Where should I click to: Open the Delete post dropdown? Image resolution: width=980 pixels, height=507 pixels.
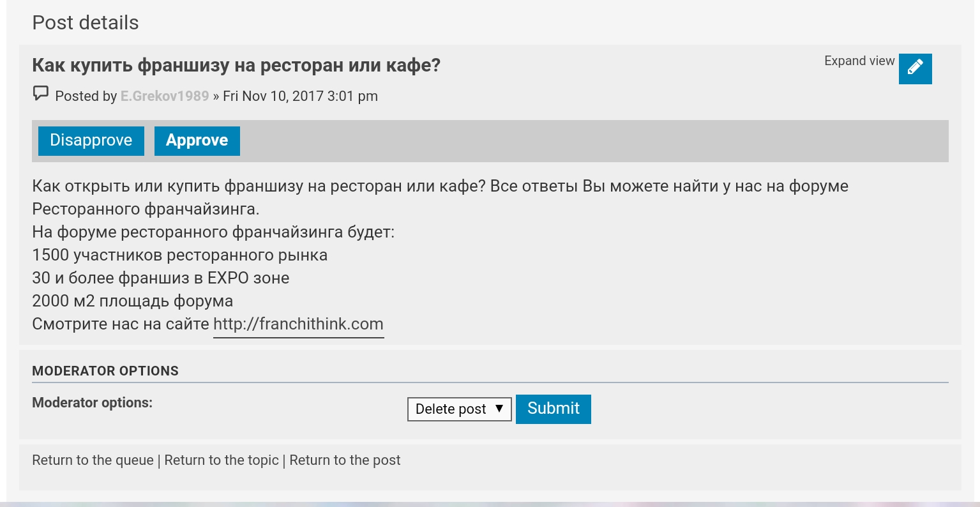click(x=460, y=409)
